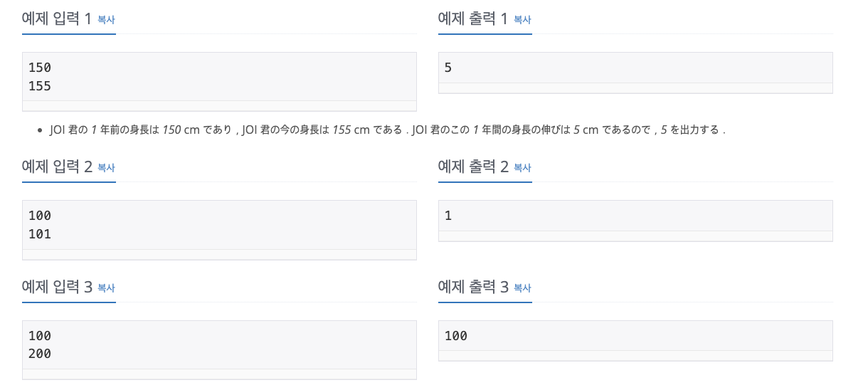The width and height of the screenshot is (868, 390).
Task: Copy 예제 출력 3 using 복사
Action: [x=522, y=288]
